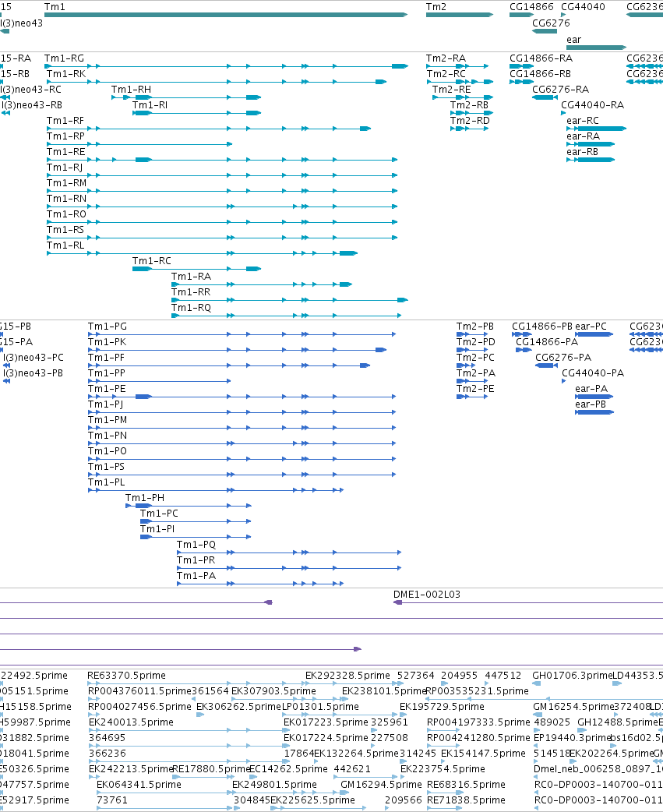The width and height of the screenshot is (663, 812).
Task: Click the l(3)neo43-RC transcript label
Action: [x=31, y=90]
